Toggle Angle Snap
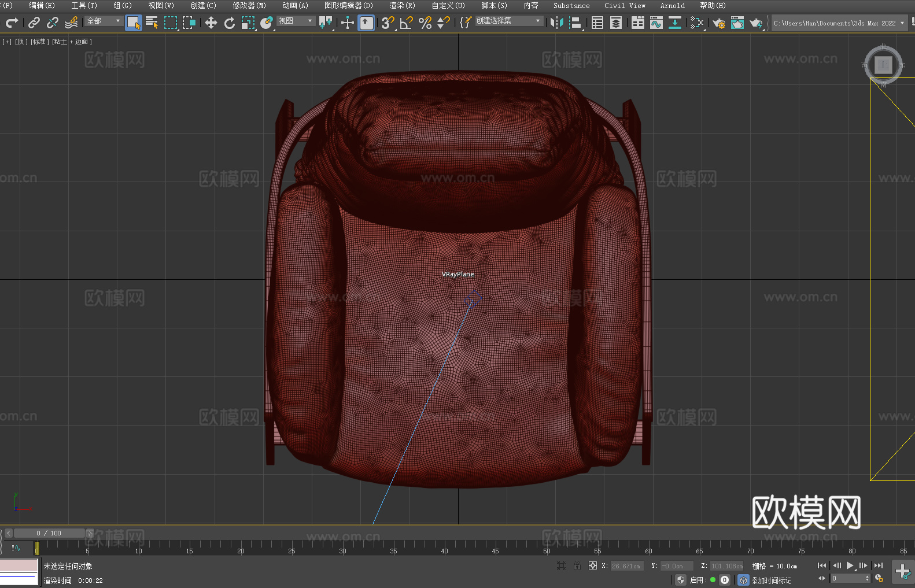 click(x=407, y=23)
